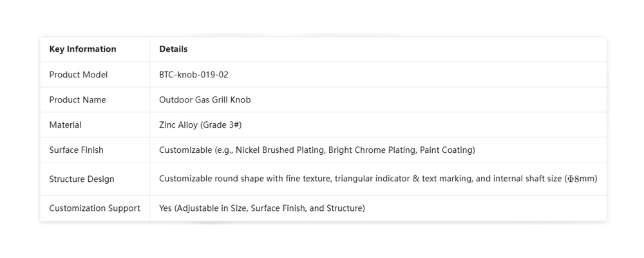
Task: Select the 'Structure Design' row label
Action: pyautogui.click(x=81, y=179)
